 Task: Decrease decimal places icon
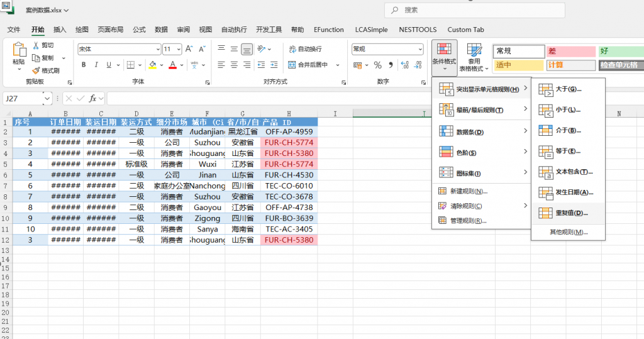[418, 65]
